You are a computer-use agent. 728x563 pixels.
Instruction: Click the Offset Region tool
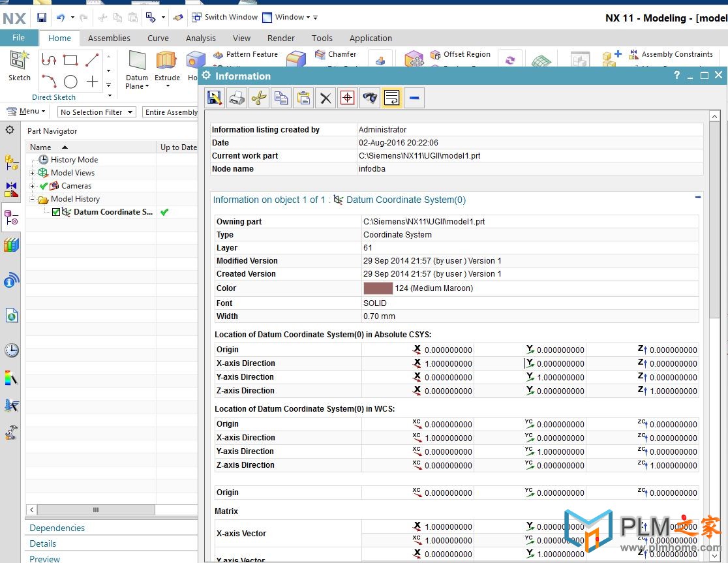[x=460, y=54]
